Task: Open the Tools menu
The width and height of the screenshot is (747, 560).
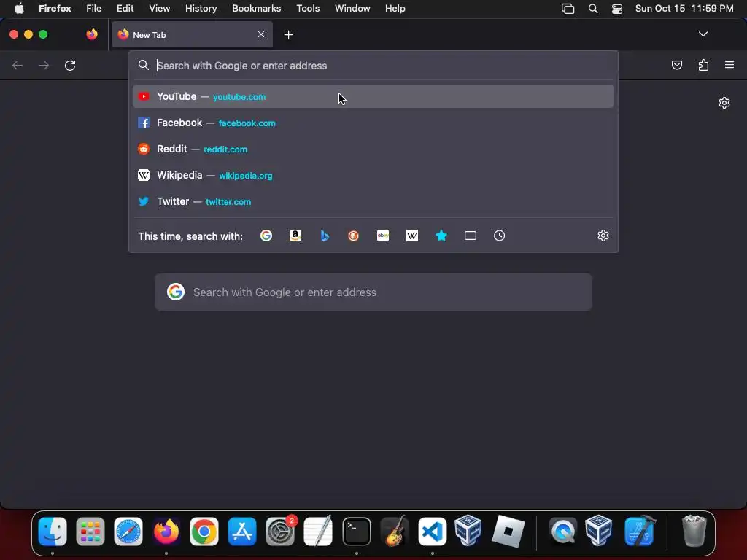Action: click(308, 9)
